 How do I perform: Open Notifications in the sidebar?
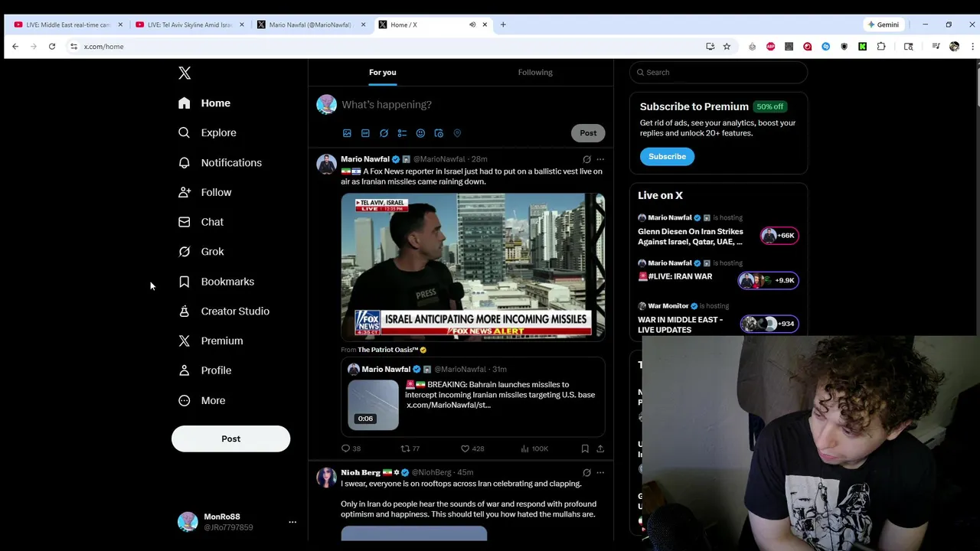tap(220, 162)
